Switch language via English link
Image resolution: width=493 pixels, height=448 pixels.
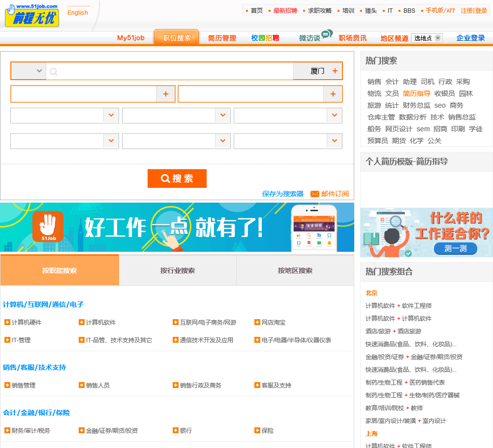pos(78,13)
